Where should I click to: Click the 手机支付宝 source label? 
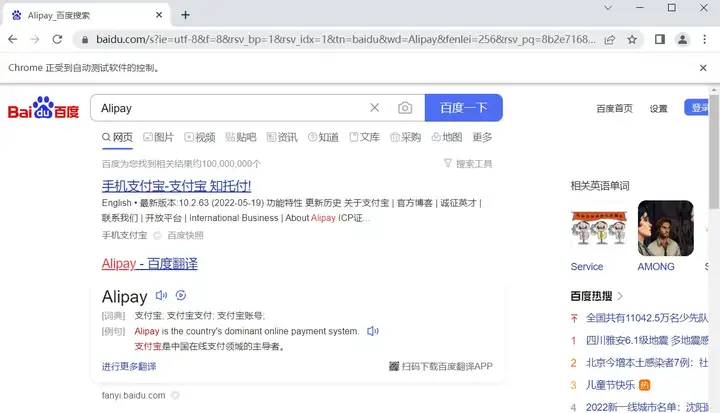point(124,235)
